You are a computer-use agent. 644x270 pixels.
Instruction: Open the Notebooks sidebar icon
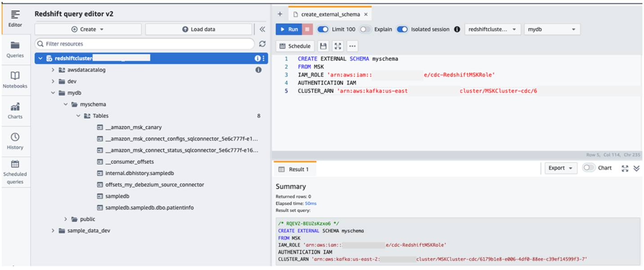(15, 80)
